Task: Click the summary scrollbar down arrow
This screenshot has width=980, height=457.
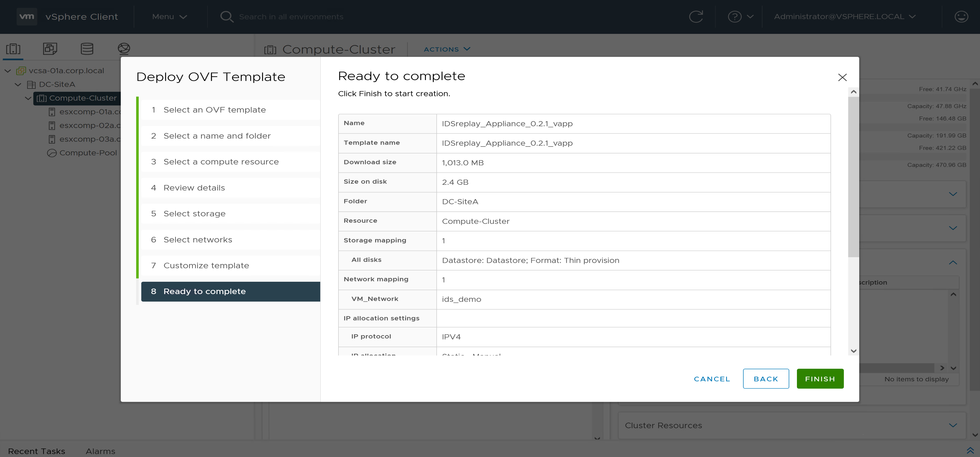Action: [853, 351]
